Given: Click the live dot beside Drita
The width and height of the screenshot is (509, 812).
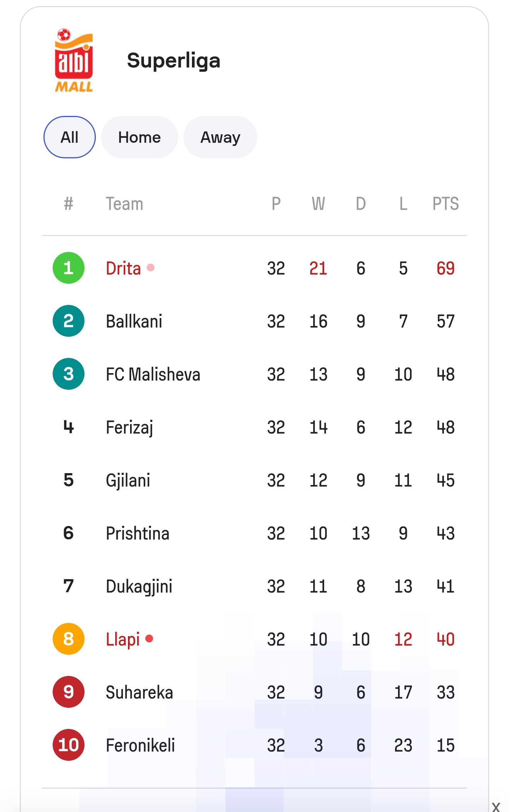Looking at the screenshot, I should 151,267.
